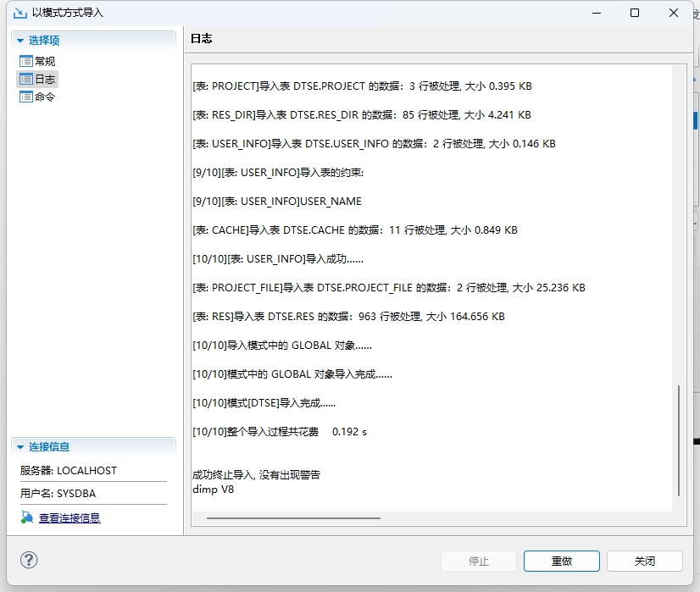Click the dimp V8 text line
The height and width of the screenshot is (592, 700).
[213, 490]
